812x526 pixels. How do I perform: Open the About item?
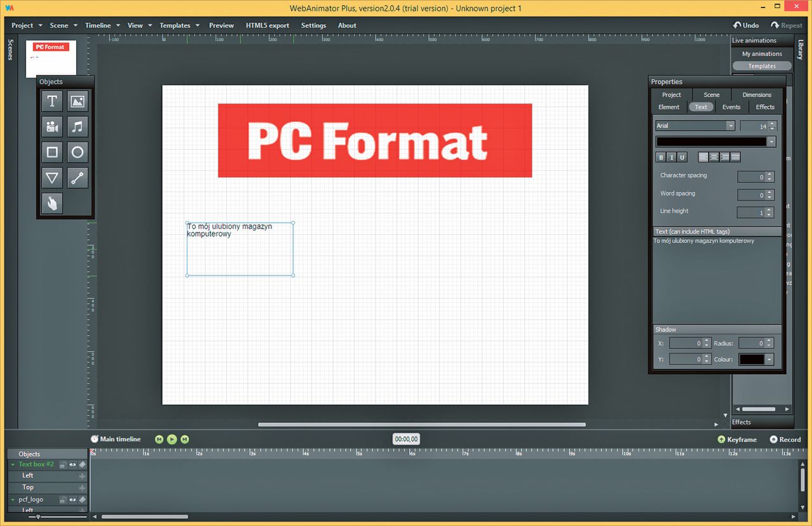point(347,25)
